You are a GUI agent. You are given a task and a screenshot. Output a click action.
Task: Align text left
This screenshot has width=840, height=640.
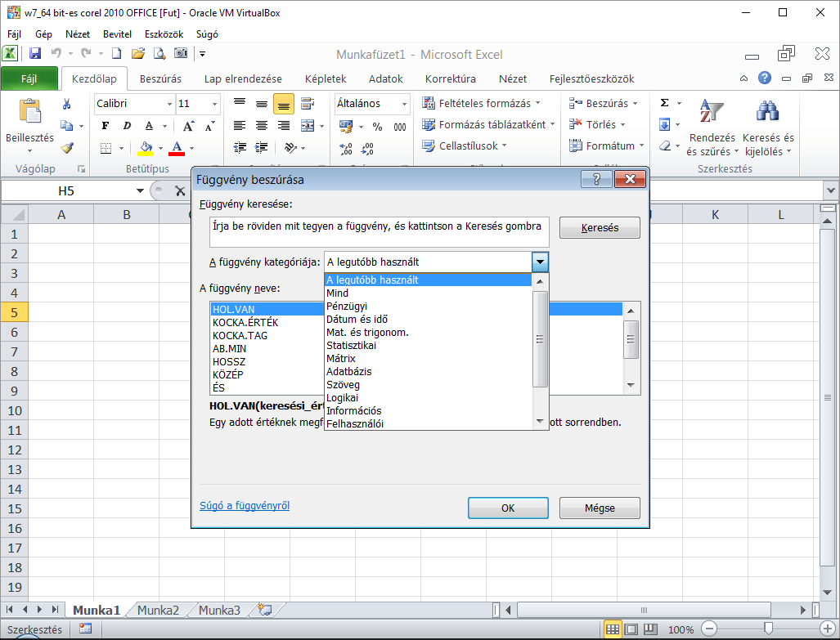pos(240,126)
